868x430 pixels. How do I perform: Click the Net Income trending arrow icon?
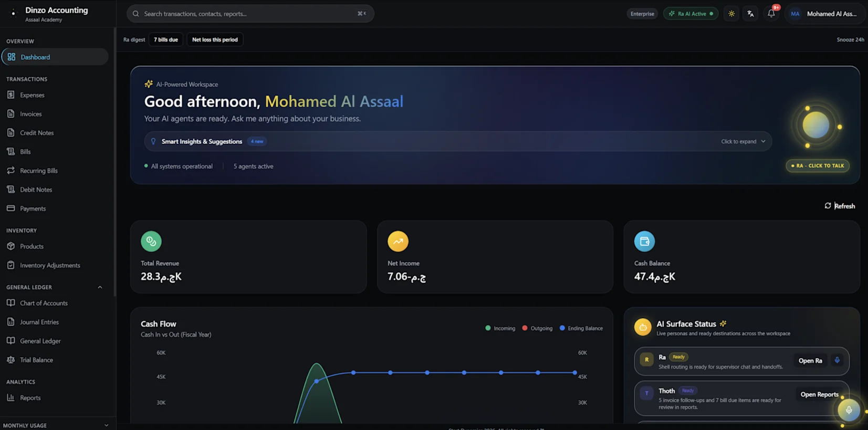click(x=398, y=242)
